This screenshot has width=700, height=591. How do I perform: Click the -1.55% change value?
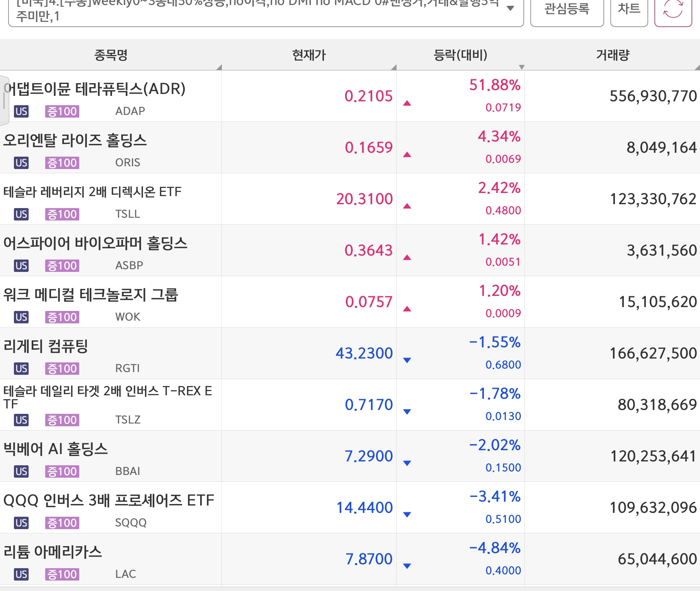[495, 342]
